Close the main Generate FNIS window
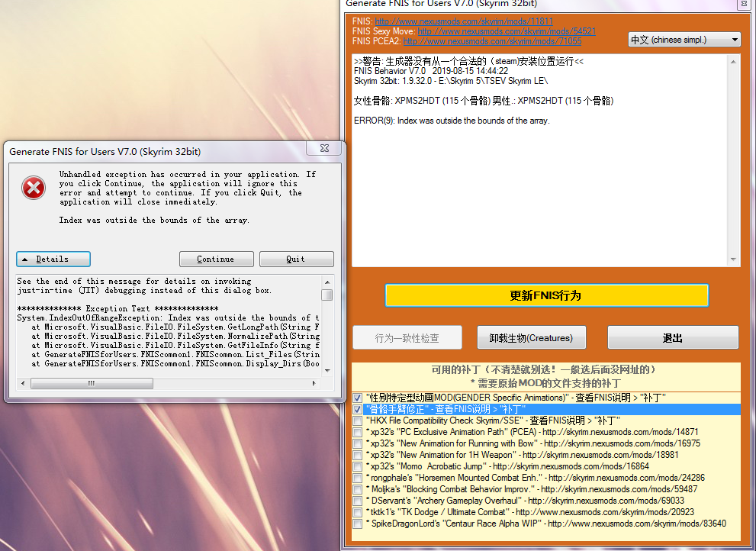 [745, 4]
